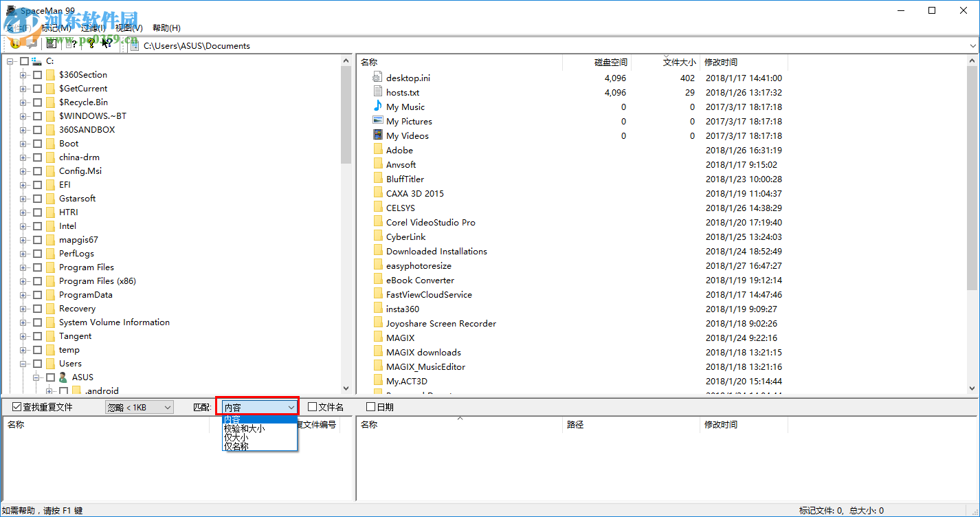Expand the Program Files tree node
Screen dimensions: 980x517
click(x=23, y=267)
